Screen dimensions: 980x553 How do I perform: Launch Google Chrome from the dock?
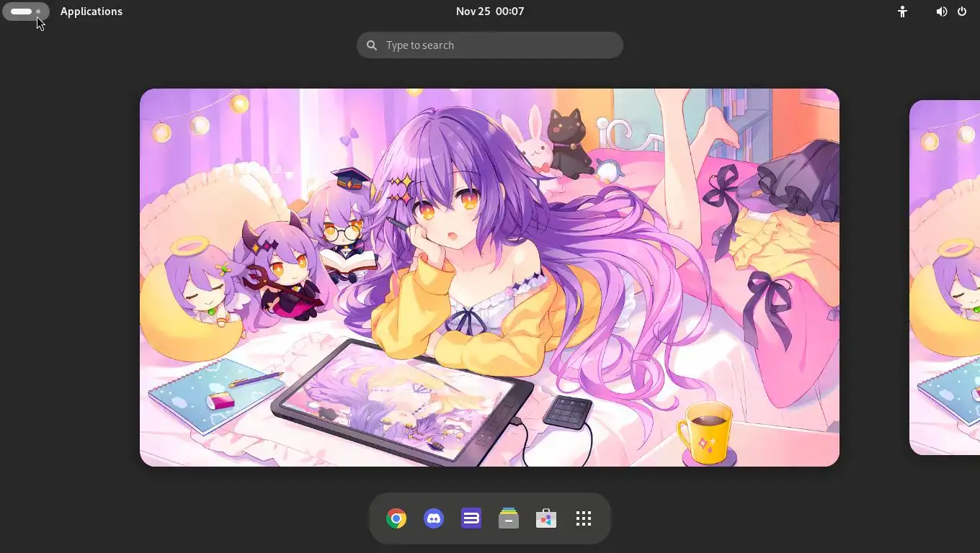point(396,518)
